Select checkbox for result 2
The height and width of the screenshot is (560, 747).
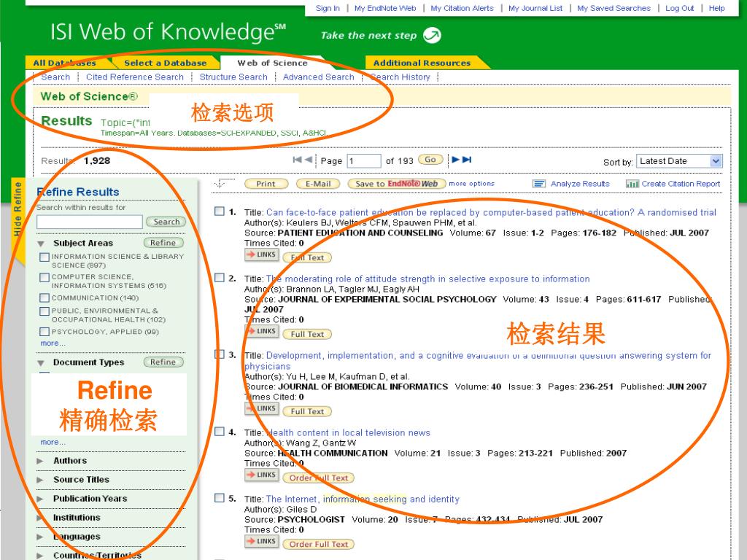click(219, 278)
